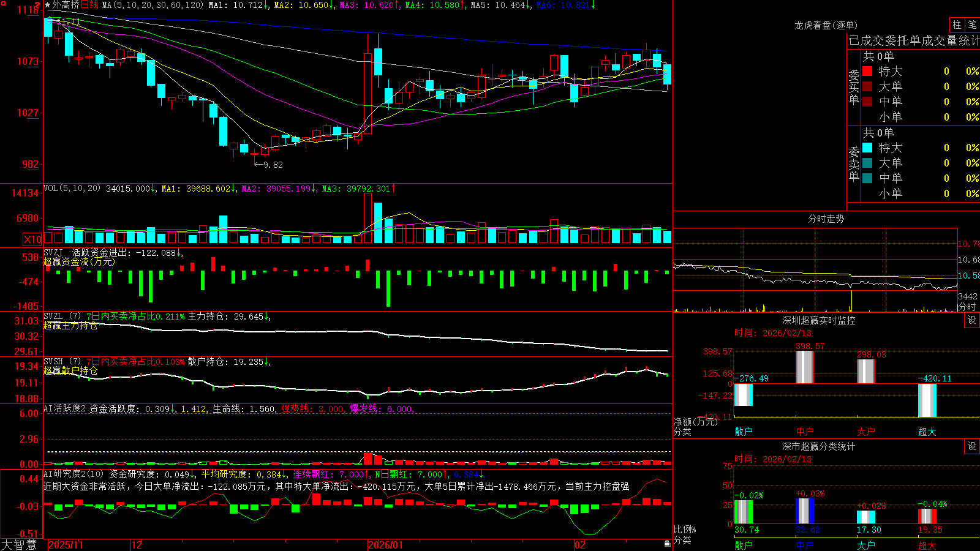Click the star marker before 外高桥
This screenshot has width=980, height=551.
click(48, 5)
